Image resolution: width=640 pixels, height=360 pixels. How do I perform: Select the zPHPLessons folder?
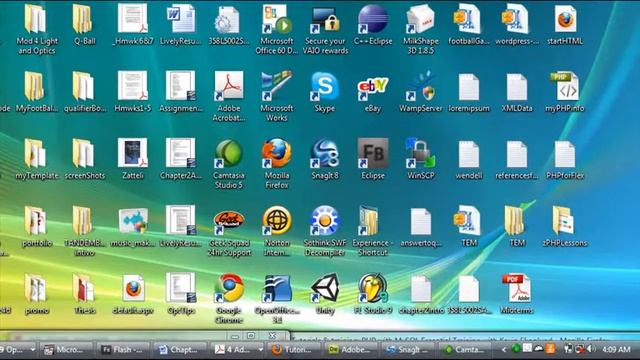click(x=564, y=221)
